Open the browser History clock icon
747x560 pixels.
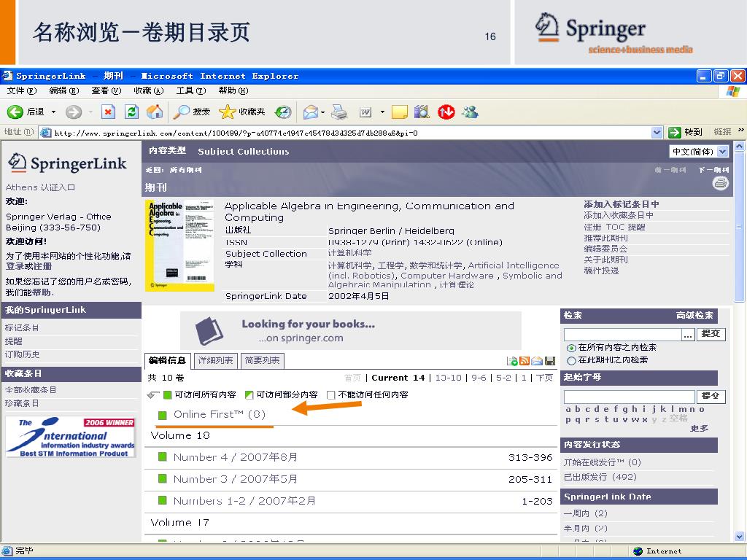[x=284, y=112]
